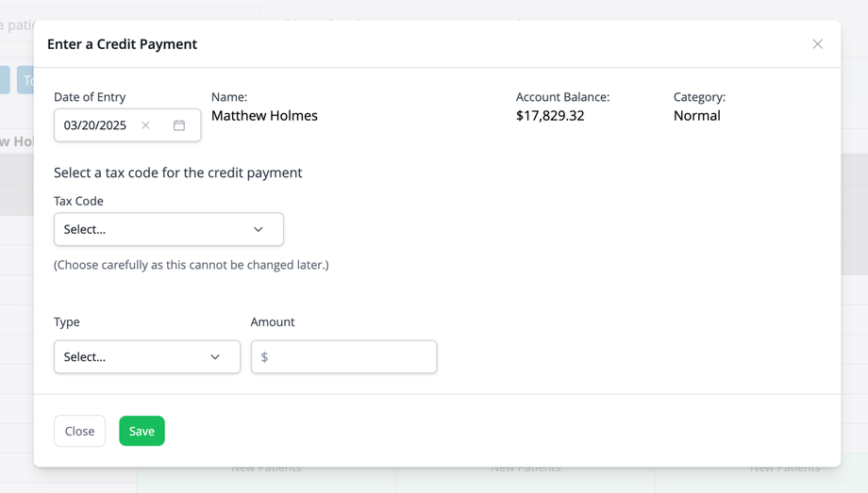Image resolution: width=868 pixels, height=493 pixels.
Task: Click the Amount field label
Action: [x=273, y=321]
